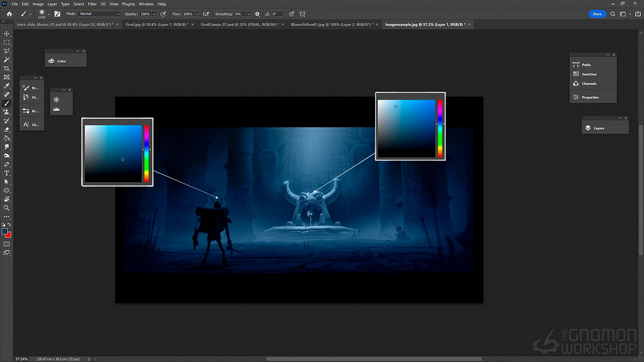The width and height of the screenshot is (644, 362).
Task: Open the brush preset picker arrow
Action: [49, 14]
